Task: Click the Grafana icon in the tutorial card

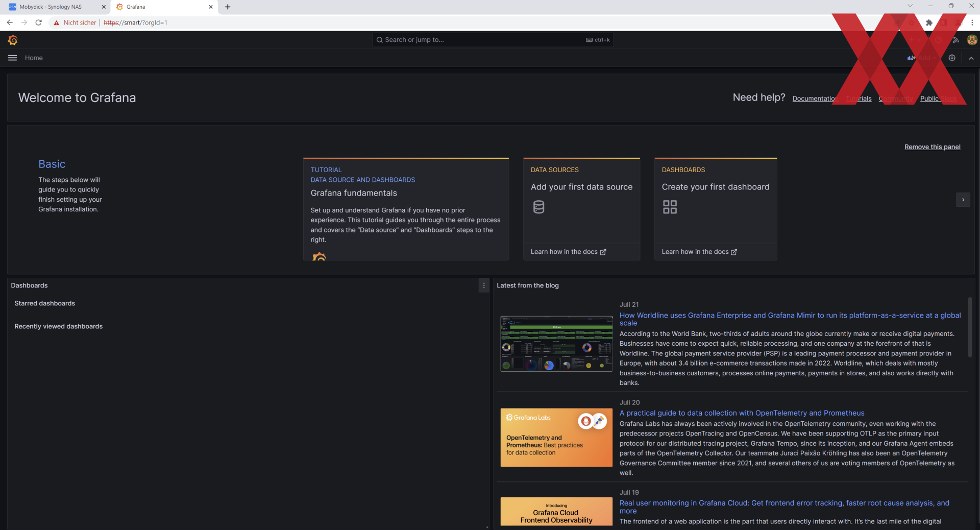Action: pyautogui.click(x=319, y=256)
